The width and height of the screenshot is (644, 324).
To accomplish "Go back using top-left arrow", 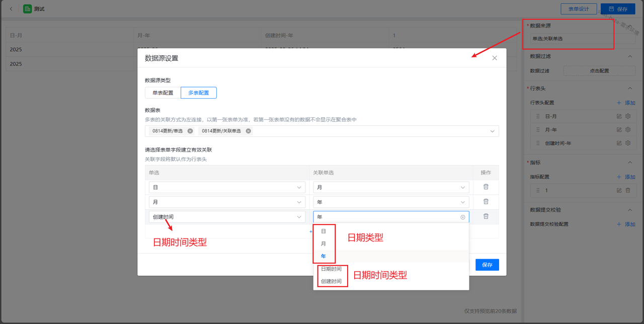I will pyautogui.click(x=11, y=9).
